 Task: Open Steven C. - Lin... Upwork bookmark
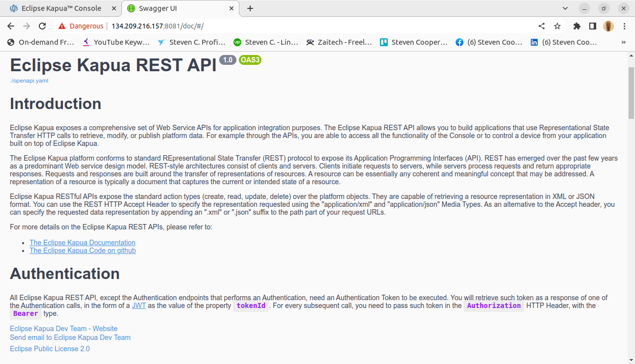coord(266,42)
